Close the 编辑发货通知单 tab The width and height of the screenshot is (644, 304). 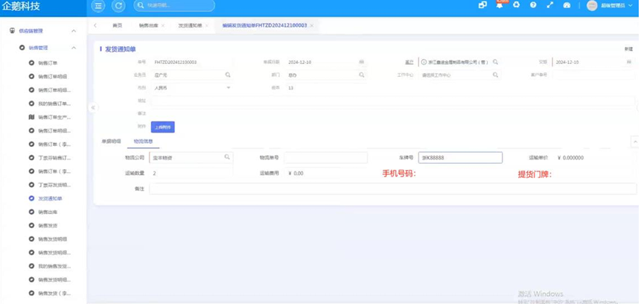point(312,25)
